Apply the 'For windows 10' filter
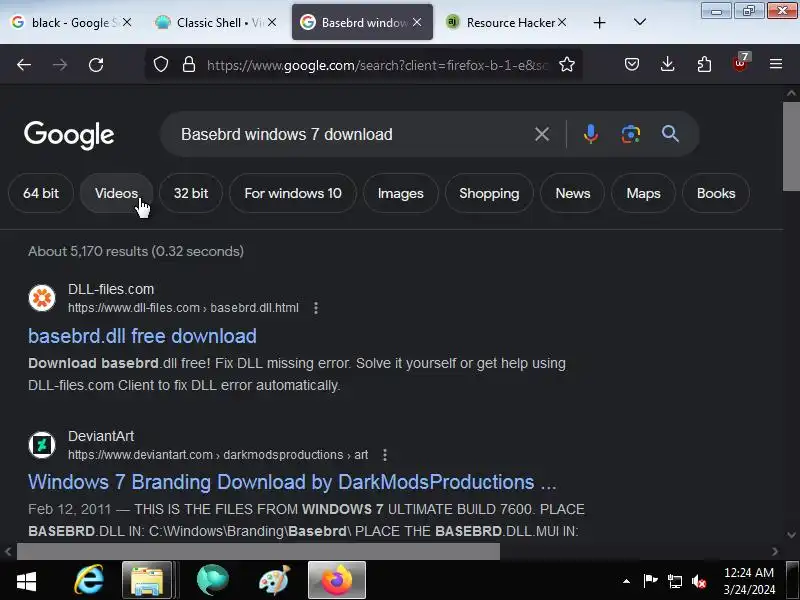 coord(293,193)
